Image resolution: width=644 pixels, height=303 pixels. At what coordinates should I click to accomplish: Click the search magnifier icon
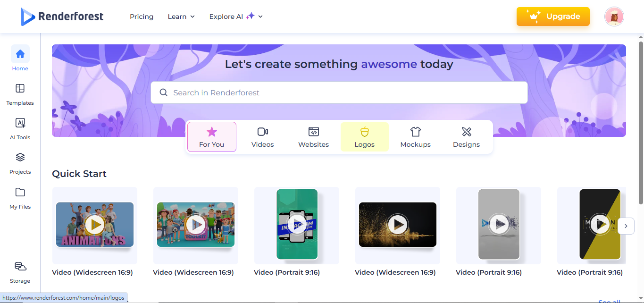click(164, 93)
